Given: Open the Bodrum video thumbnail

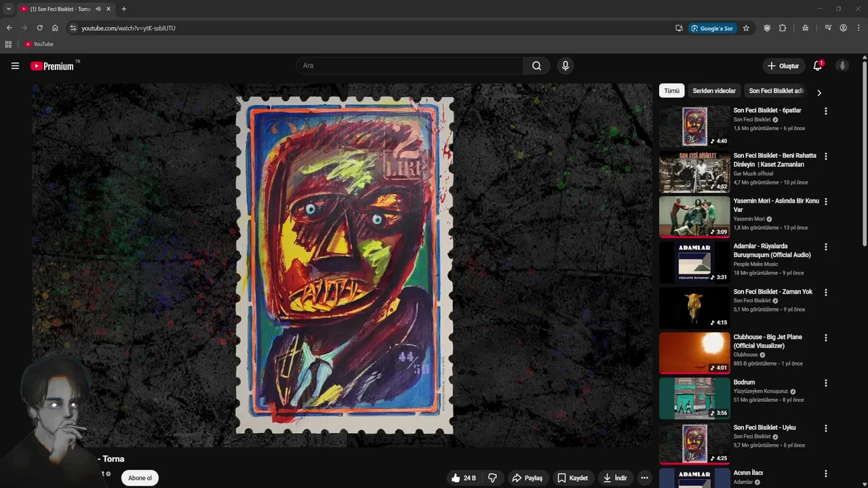Looking at the screenshot, I should pyautogui.click(x=694, y=399).
